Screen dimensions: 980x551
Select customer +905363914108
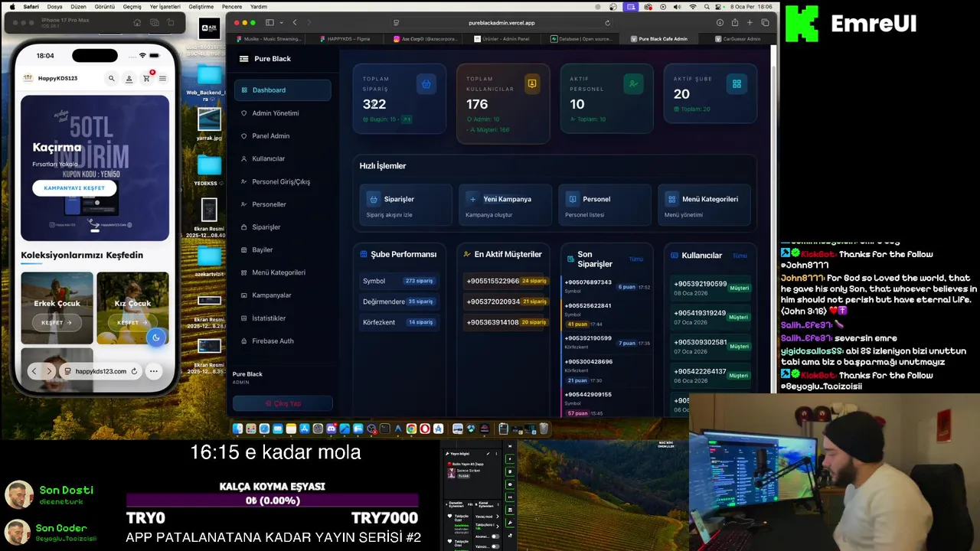pyautogui.click(x=505, y=322)
